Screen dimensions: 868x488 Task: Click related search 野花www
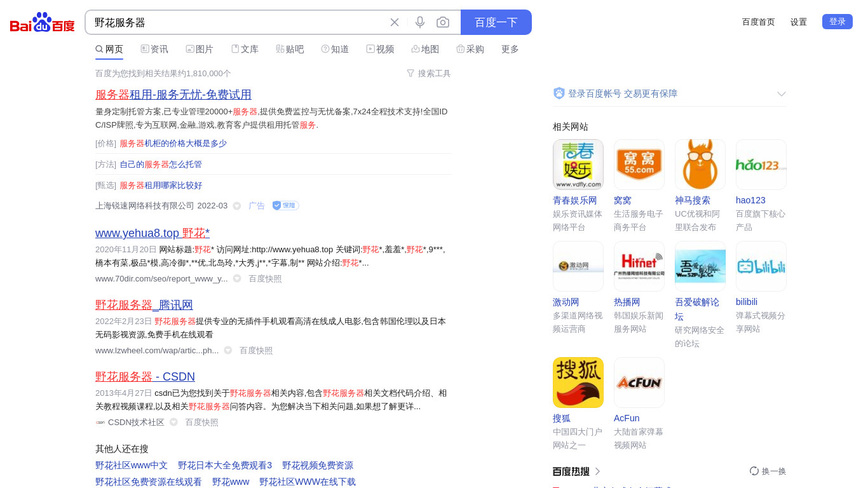tap(231, 482)
